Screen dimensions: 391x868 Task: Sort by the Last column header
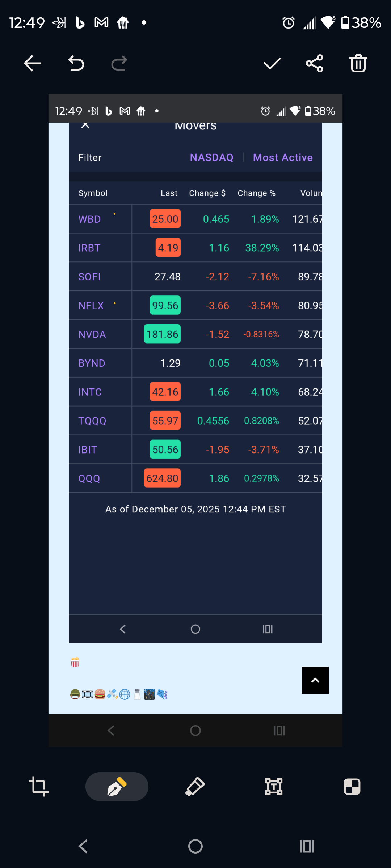[169, 193]
